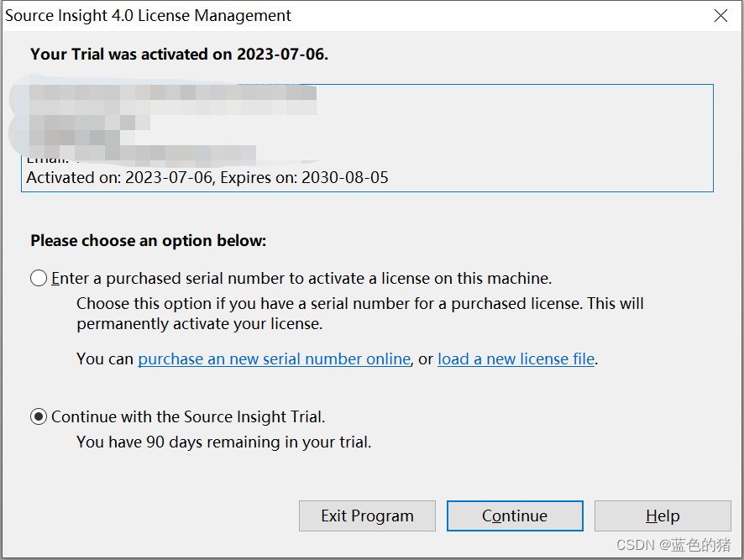Click the Source Insight 4.0 title bar
The height and width of the screenshot is (560, 744).
[148, 15]
